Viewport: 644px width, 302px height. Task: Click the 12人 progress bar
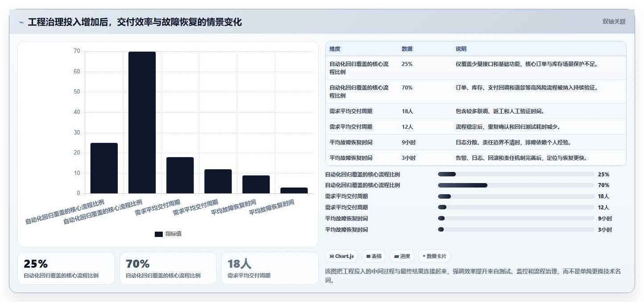click(516, 207)
